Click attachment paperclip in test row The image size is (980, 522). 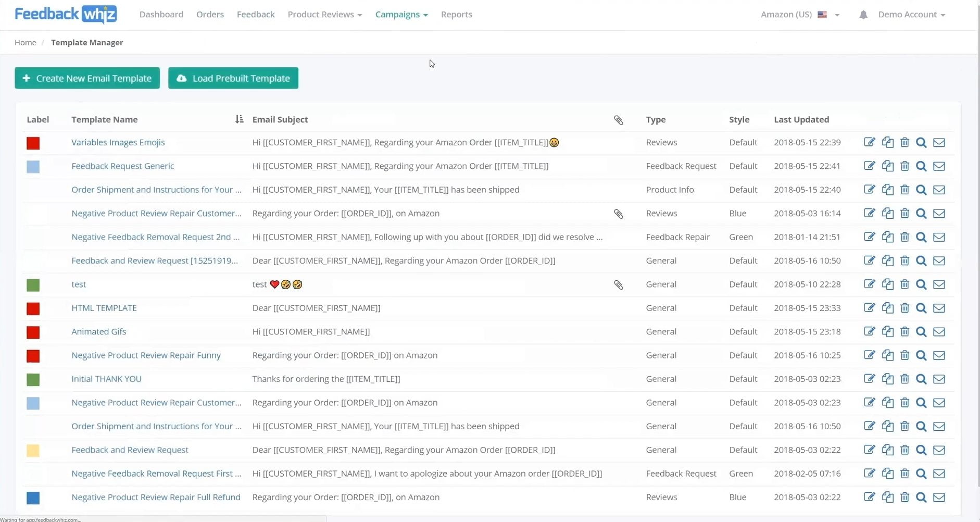618,284
